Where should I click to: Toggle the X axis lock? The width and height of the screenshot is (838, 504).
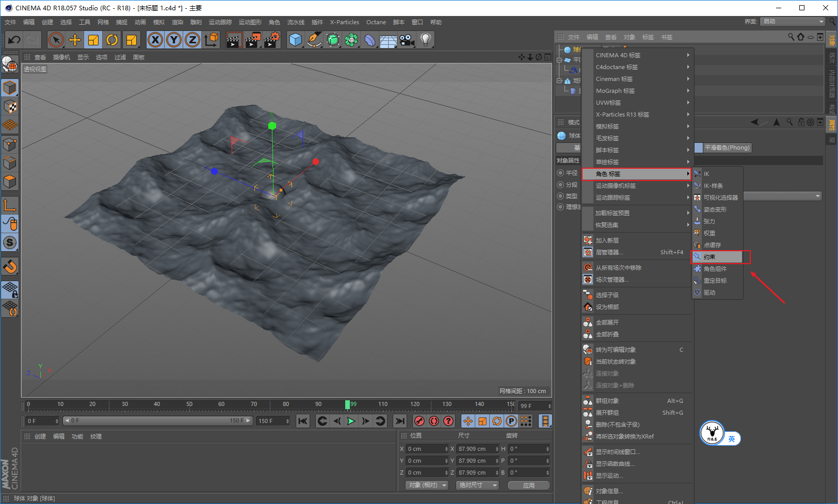pyautogui.click(x=155, y=40)
